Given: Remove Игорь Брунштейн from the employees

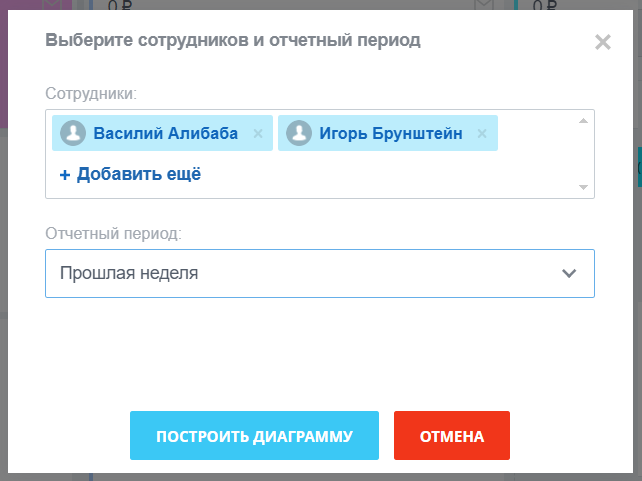Looking at the screenshot, I should (x=482, y=134).
